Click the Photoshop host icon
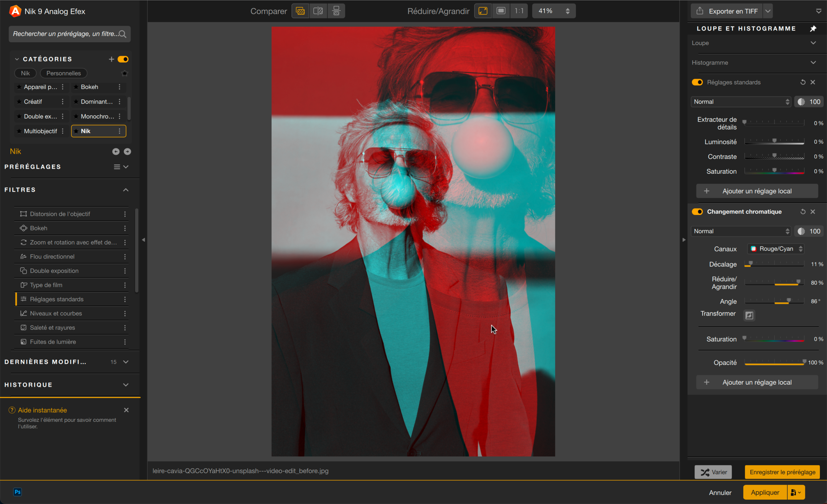Viewport: 827px width, 504px height. [x=17, y=492]
